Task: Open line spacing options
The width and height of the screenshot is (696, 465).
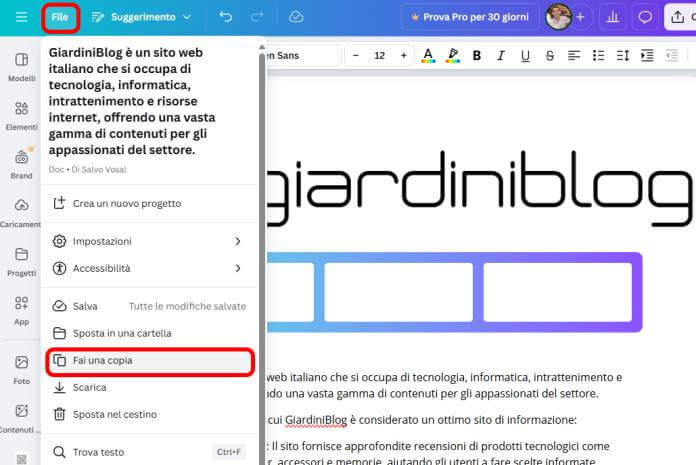Action: (x=623, y=55)
